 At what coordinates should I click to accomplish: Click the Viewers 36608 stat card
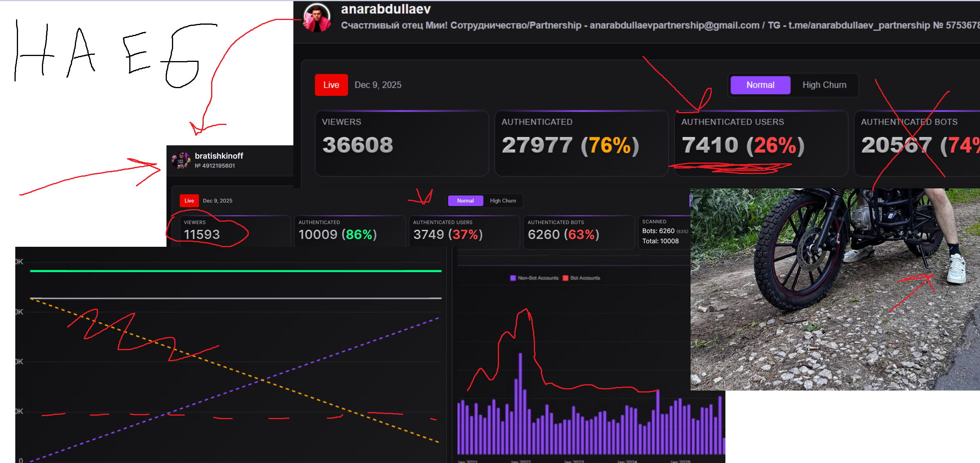pos(401,143)
